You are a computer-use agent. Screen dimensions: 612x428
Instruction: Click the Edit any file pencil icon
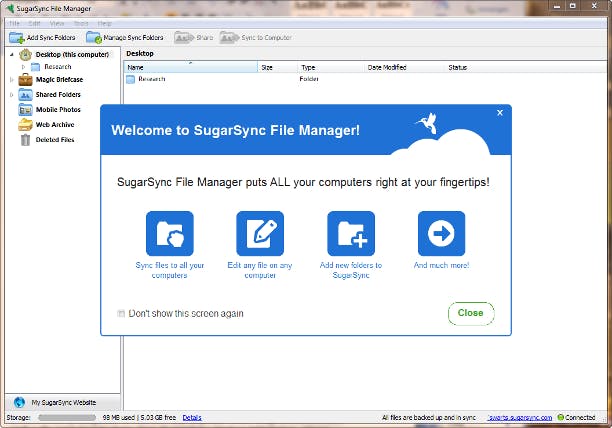pos(260,233)
